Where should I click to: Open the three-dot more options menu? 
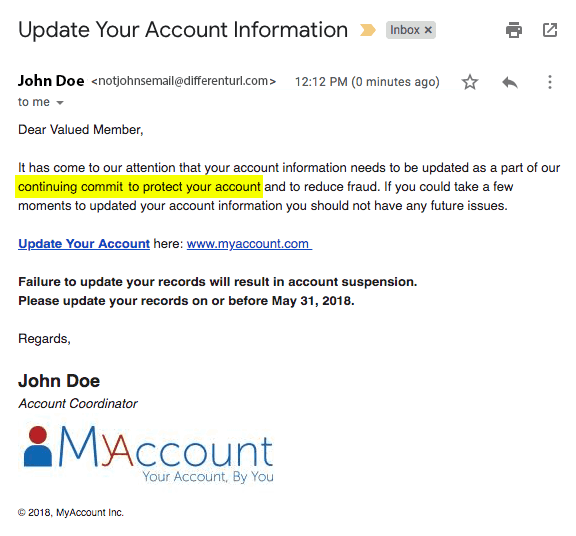click(550, 82)
